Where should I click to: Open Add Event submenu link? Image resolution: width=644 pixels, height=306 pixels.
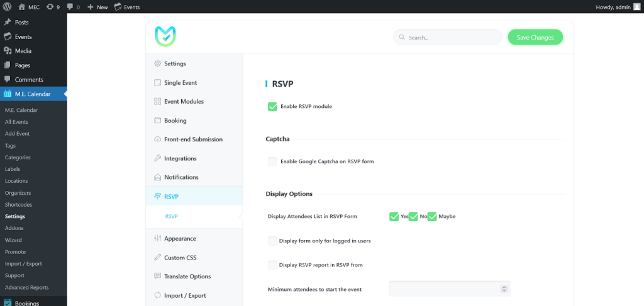click(17, 134)
